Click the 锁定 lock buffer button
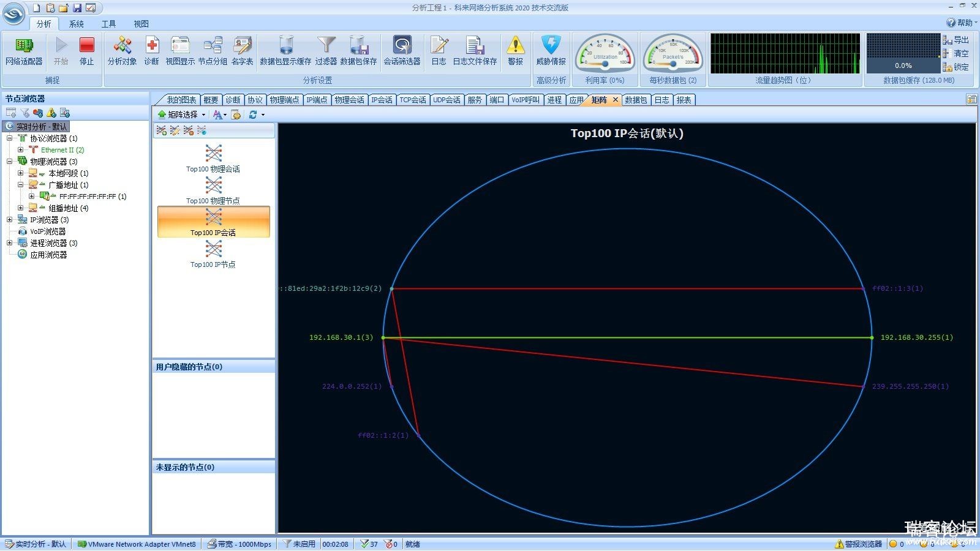This screenshot has height=551, width=980. [x=956, y=67]
